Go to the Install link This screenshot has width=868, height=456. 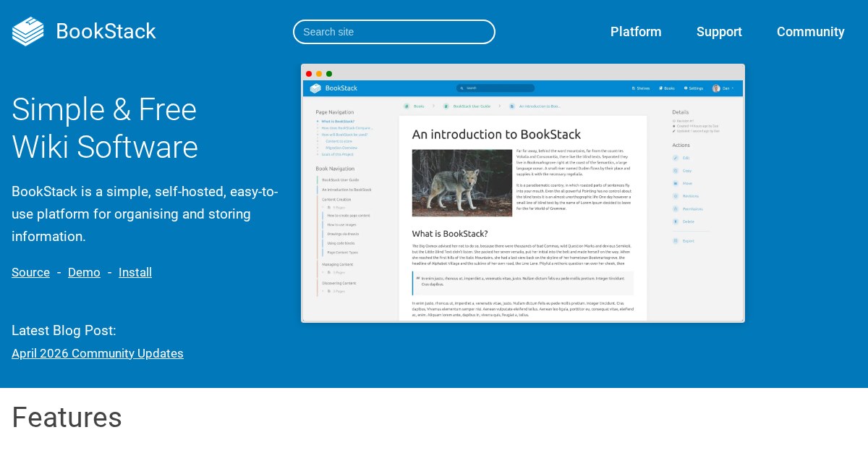pyautogui.click(x=135, y=272)
